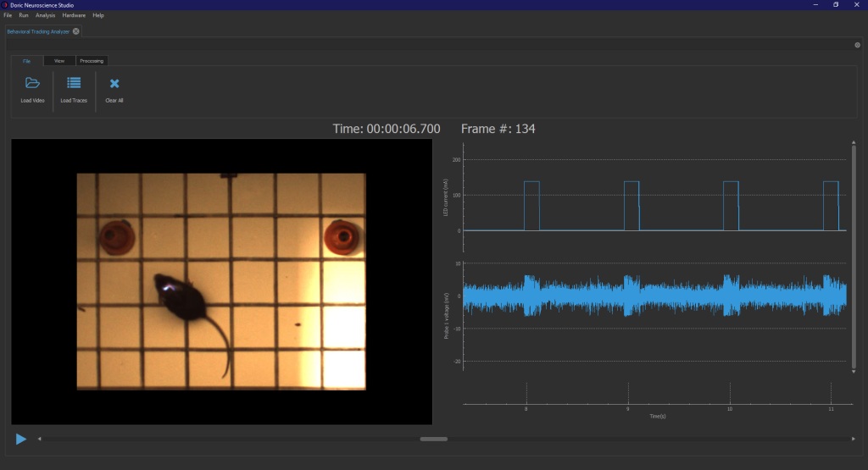This screenshot has width=868, height=470.
Task: Open the Help menu
Action: click(x=98, y=15)
